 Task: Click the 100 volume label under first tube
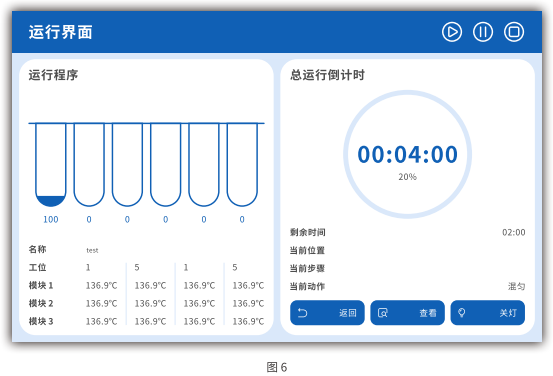click(x=51, y=220)
